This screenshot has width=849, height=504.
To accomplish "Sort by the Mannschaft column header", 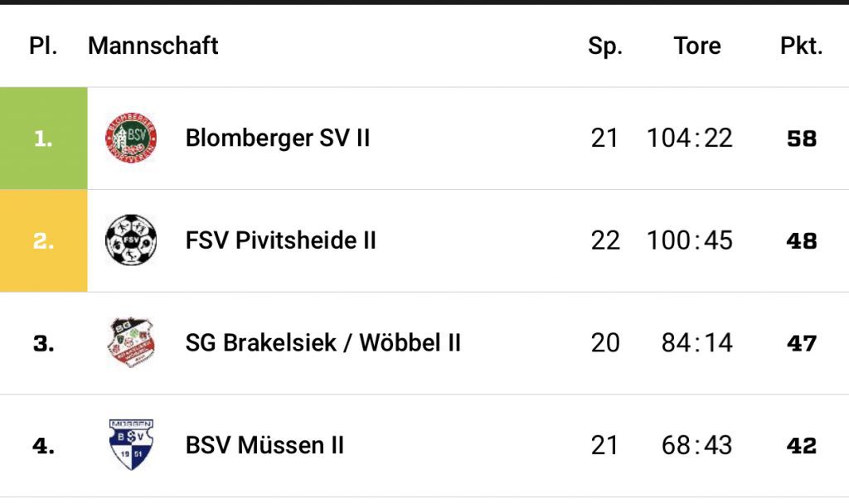I will (153, 46).
